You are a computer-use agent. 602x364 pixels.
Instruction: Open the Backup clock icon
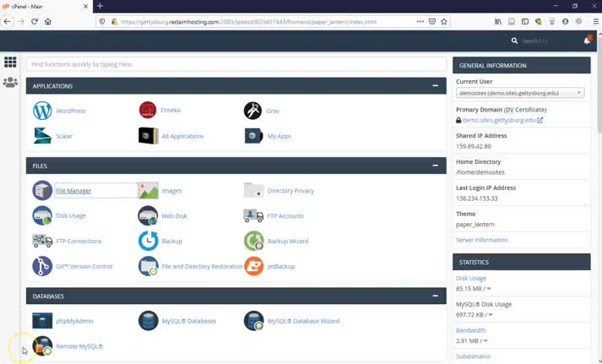[x=149, y=241]
